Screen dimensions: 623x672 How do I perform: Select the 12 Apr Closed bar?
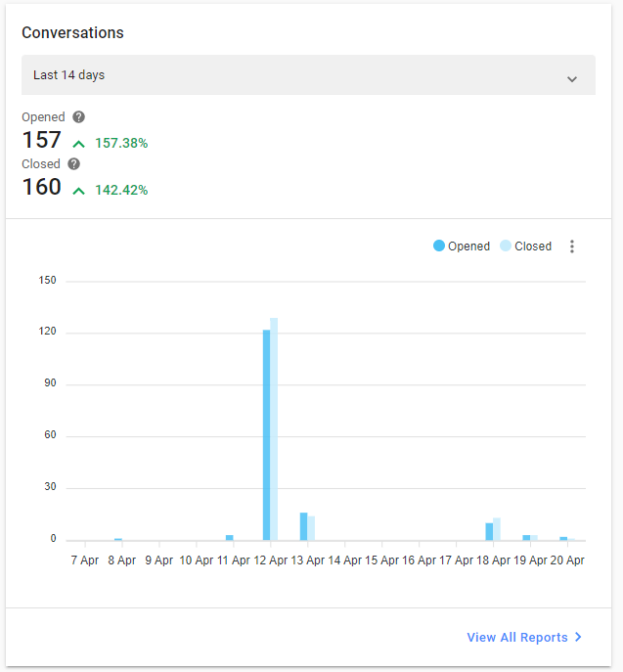point(274,428)
